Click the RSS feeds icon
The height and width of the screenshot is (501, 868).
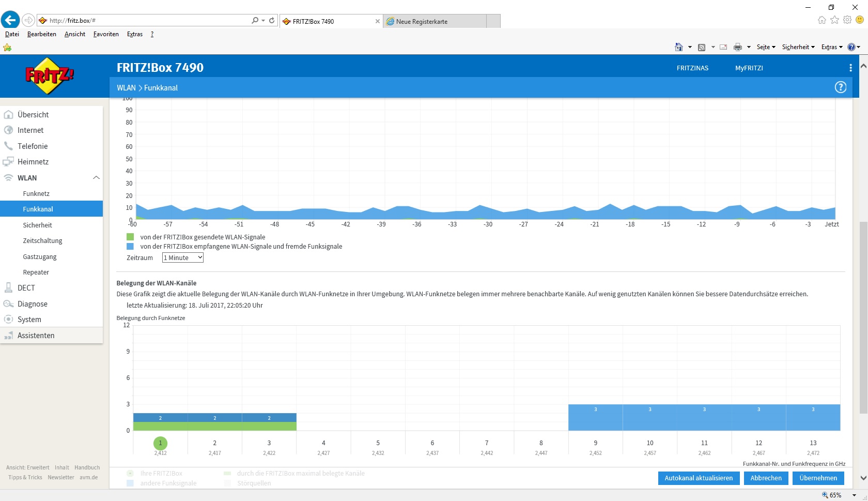pyautogui.click(x=702, y=47)
